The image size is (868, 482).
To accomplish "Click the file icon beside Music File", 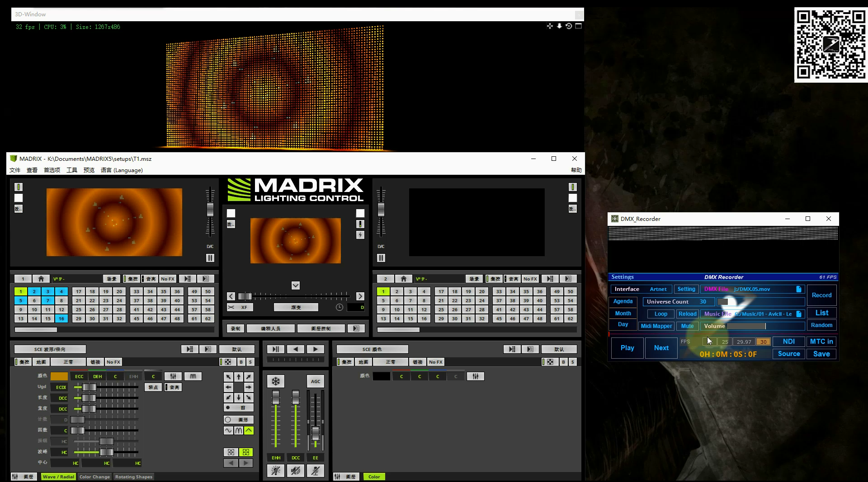I will click(x=799, y=314).
